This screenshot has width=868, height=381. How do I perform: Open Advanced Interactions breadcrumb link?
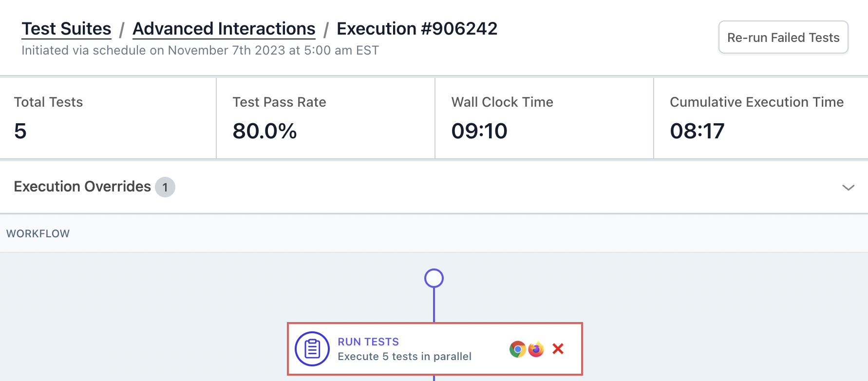(x=224, y=29)
